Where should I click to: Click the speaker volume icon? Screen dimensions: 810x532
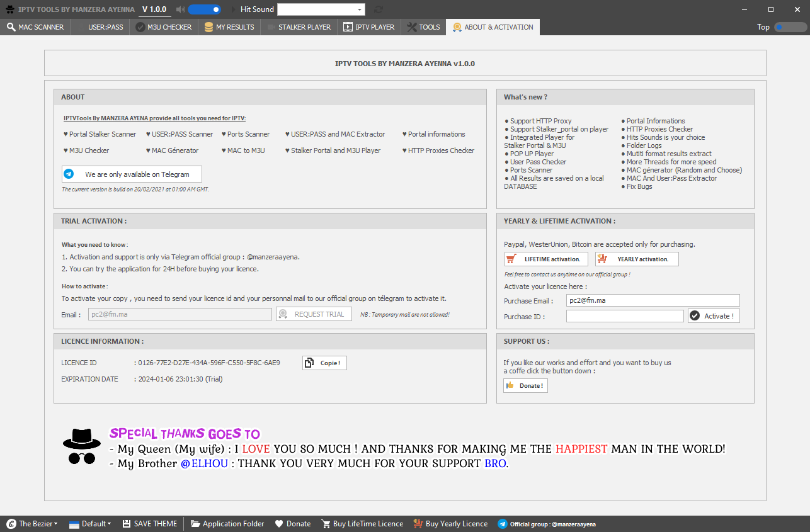181,9
